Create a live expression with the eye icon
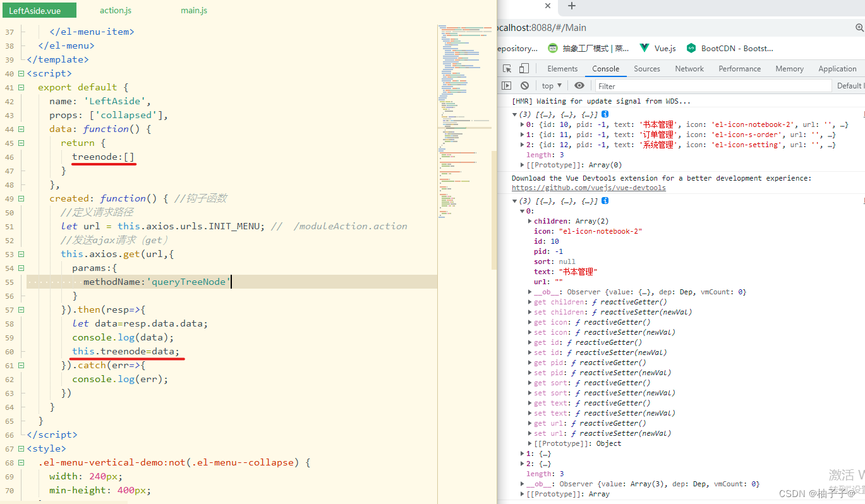 [x=579, y=86]
